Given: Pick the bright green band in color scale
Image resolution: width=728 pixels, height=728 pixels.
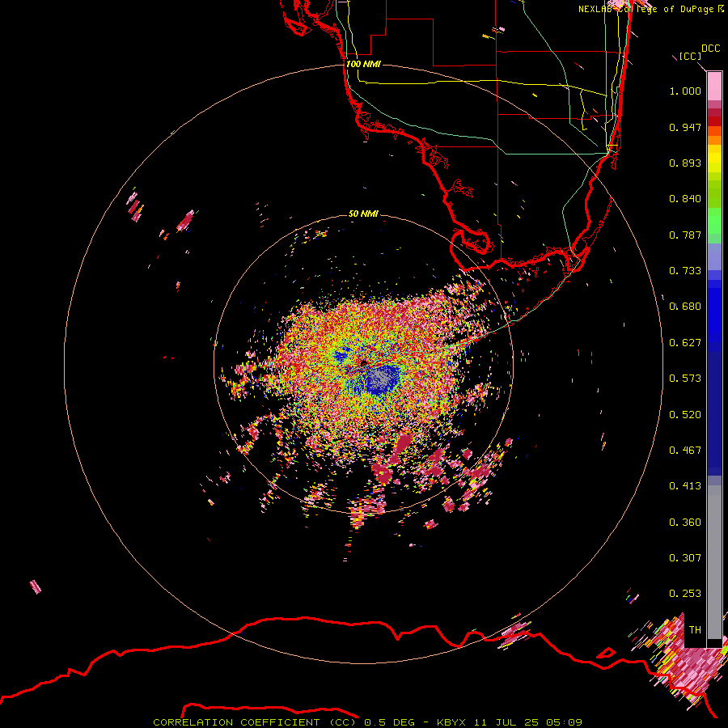Looking at the screenshot, I should [x=714, y=221].
